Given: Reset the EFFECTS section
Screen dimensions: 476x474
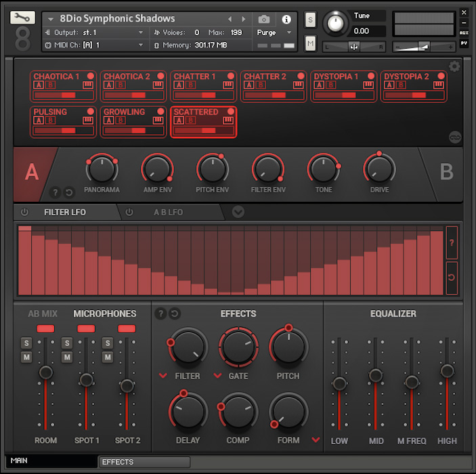Looking at the screenshot, I should 175,313.
